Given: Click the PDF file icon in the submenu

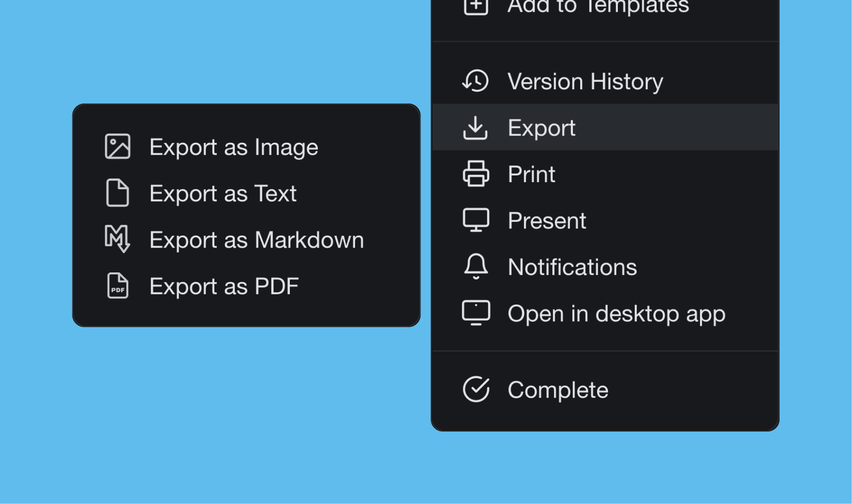Looking at the screenshot, I should [118, 286].
